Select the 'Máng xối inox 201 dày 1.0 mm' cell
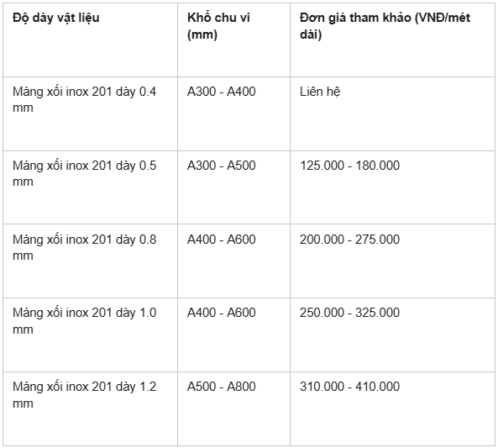 click(x=90, y=335)
